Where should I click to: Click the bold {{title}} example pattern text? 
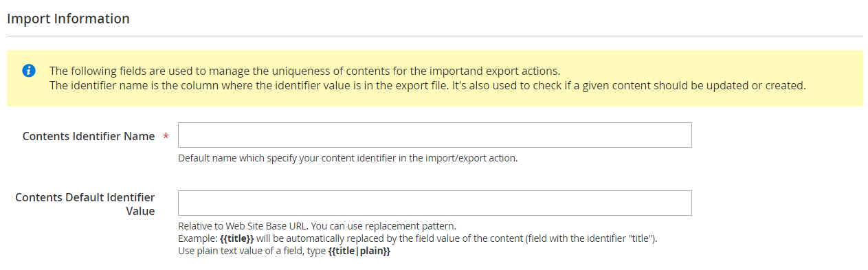coord(237,238)
